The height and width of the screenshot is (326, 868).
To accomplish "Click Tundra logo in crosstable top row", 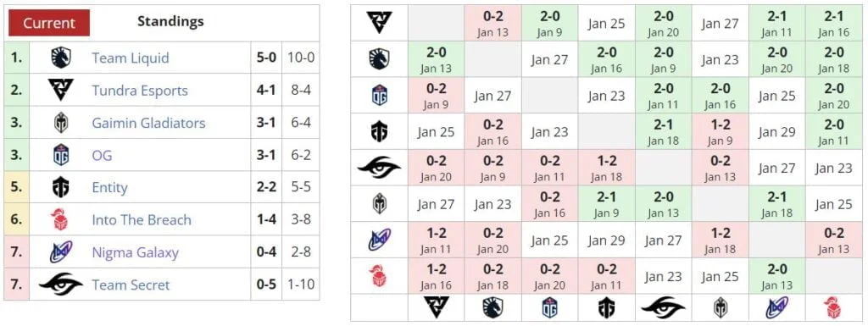I will point(380,23).
